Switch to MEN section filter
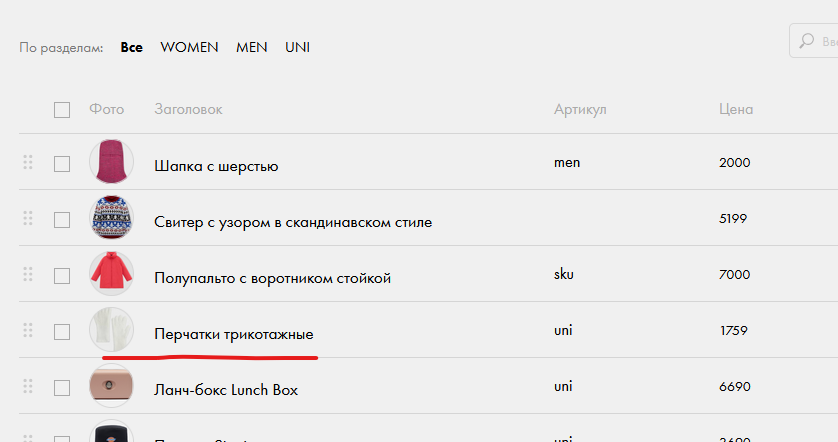Image resolution: width=838 pixels, height=442 pixels. coord(251,47)
